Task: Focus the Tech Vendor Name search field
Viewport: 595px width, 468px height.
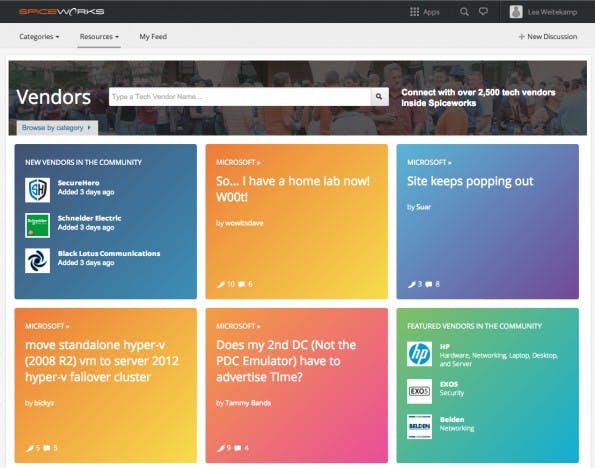Action: (x=239, y=97)
